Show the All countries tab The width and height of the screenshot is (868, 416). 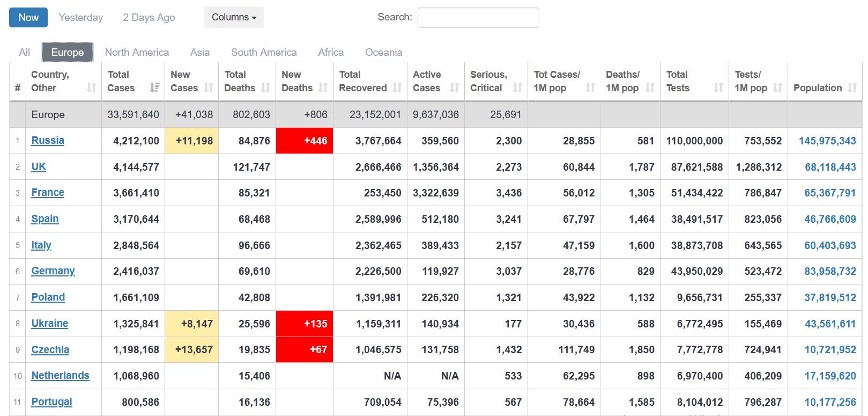click(24, 52)
